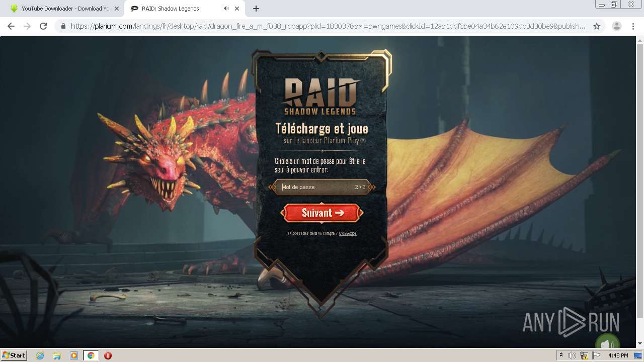644x362 pixels.
Task: Click the plarium.com address bar URL
Action: point(328,26)
